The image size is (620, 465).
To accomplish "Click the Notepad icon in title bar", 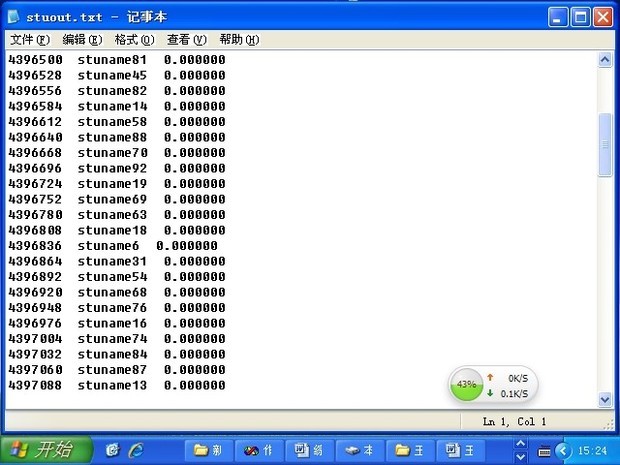I will coord(13,17).
